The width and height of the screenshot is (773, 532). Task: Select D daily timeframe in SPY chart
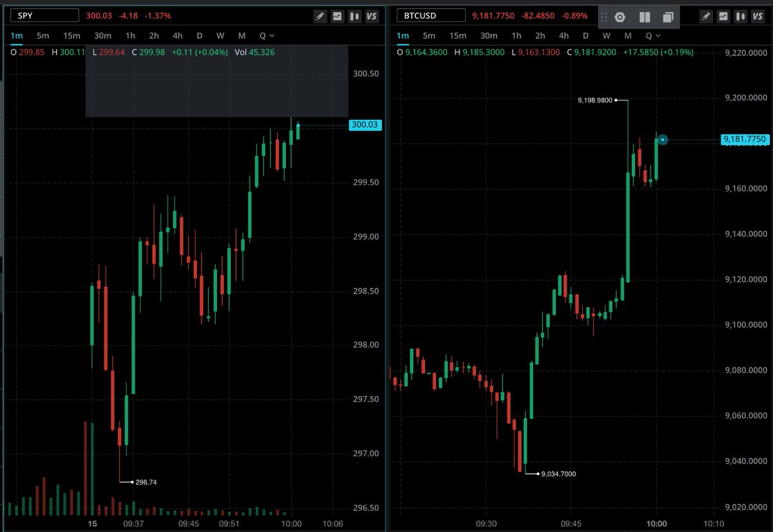pyautogui.click(x=199, y=35)
